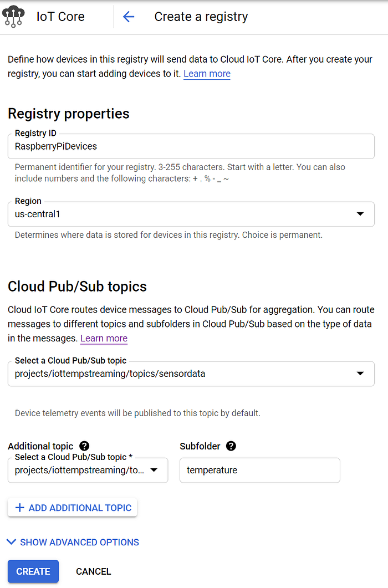Click the chevron beside Show Advanced Options
388x588 pixels.
click(11, 542)
